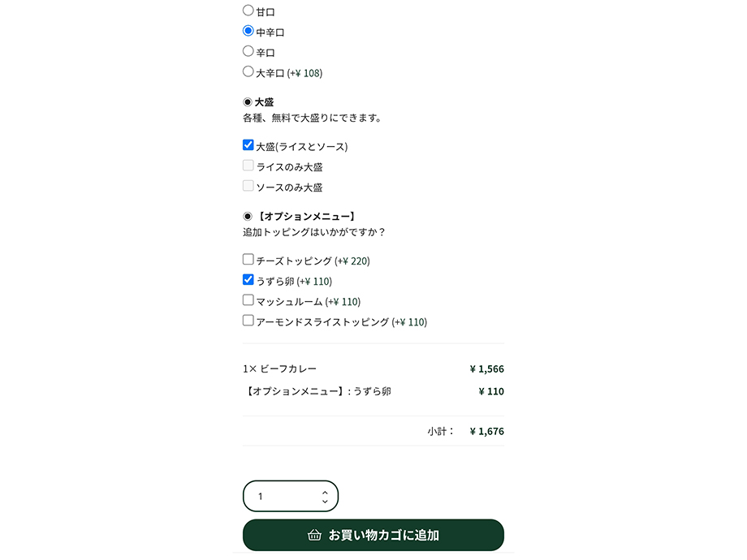The image size is (747, 560).
Task: Select the 辛口 spiciness option
Action: (x=248, y=50)
